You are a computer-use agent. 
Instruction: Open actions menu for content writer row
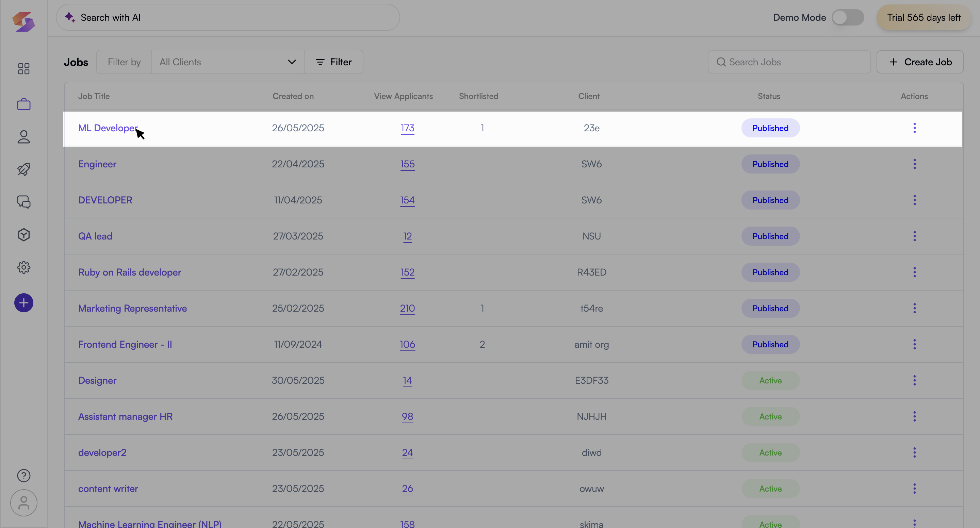click(x=914, y=489)
